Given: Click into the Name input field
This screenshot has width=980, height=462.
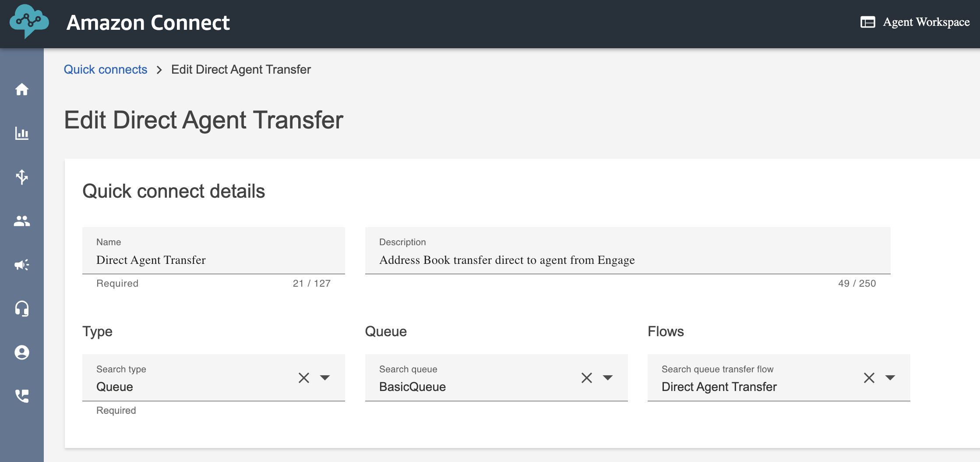Looking at the screenshot, I should pyautogui.click(x=213, y=260).
